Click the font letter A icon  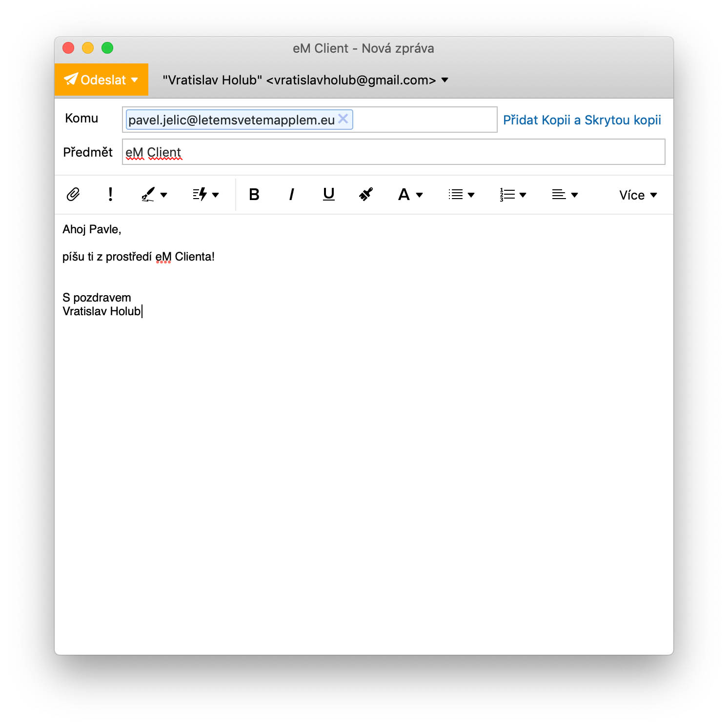[404, 195]
